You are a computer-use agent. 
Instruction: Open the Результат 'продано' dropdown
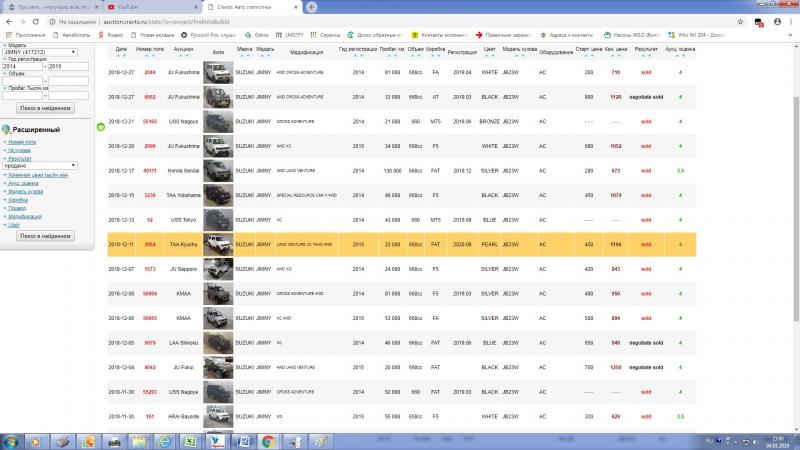[40, 166]
